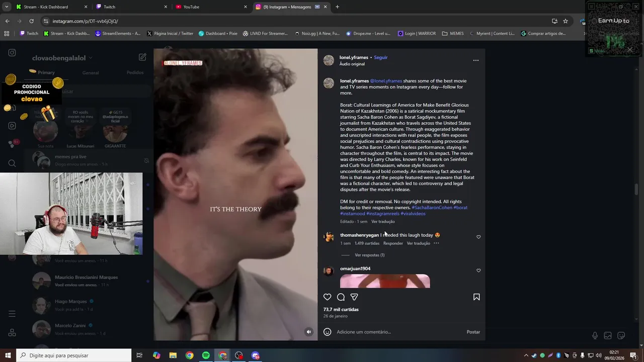Click the microphone icon in message bar

595,336
